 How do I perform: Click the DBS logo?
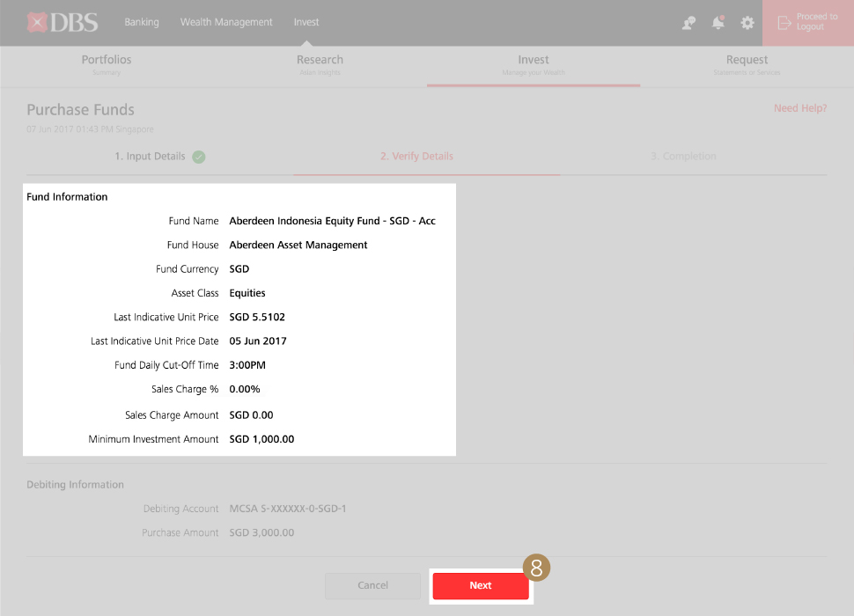[63, 22]
